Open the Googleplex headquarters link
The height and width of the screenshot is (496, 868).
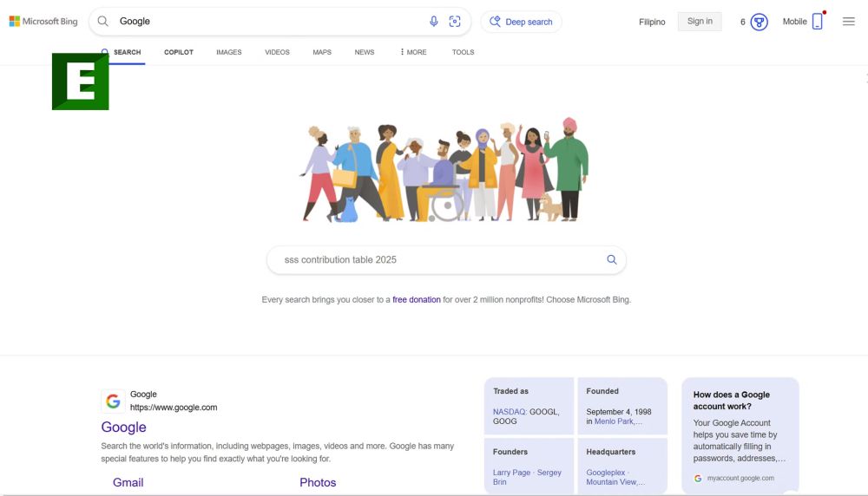(x=606, y=473)
